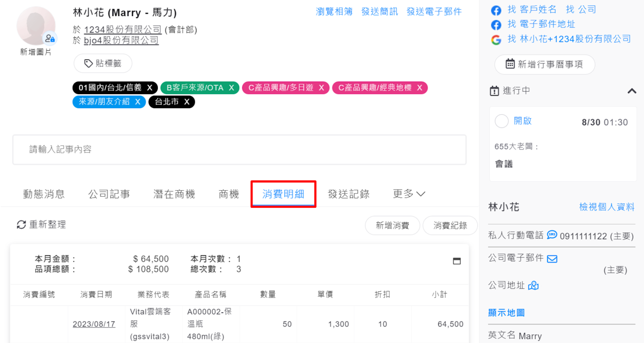Mark the 開啟 calendar task circle complete
Screen dimensions: 644x343
502,121
